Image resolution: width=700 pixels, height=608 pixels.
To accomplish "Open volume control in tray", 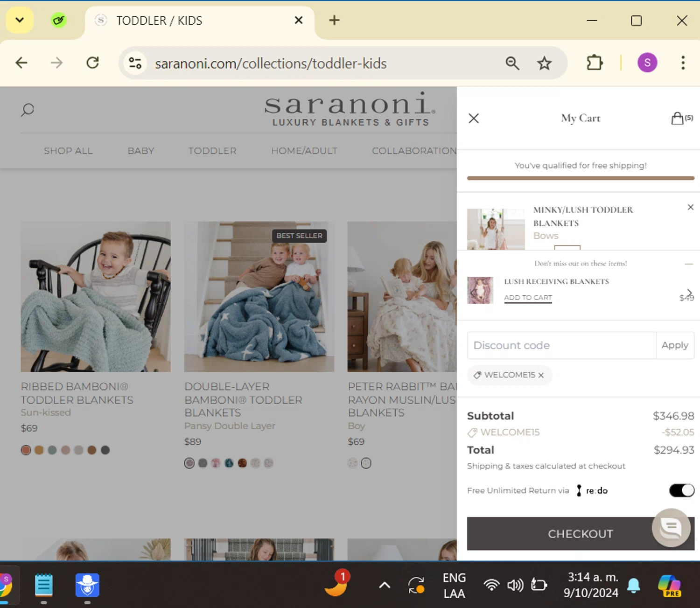I will click(515, 585).
